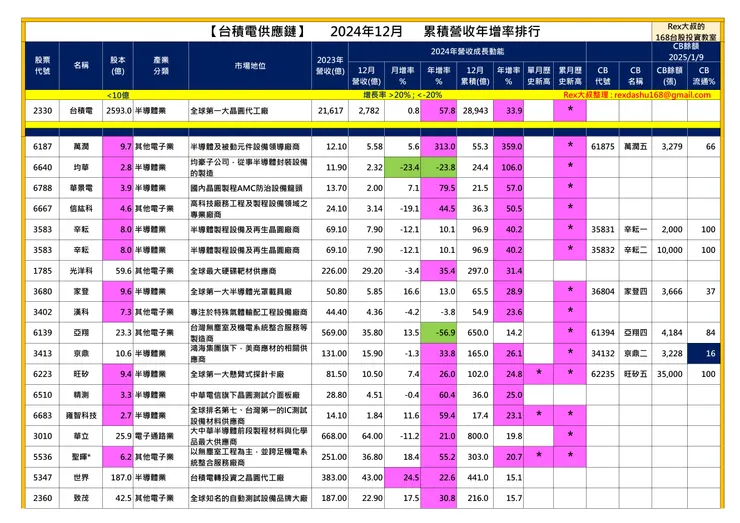
Task: Click the 漢科 name cell
Action: (81, 312)
